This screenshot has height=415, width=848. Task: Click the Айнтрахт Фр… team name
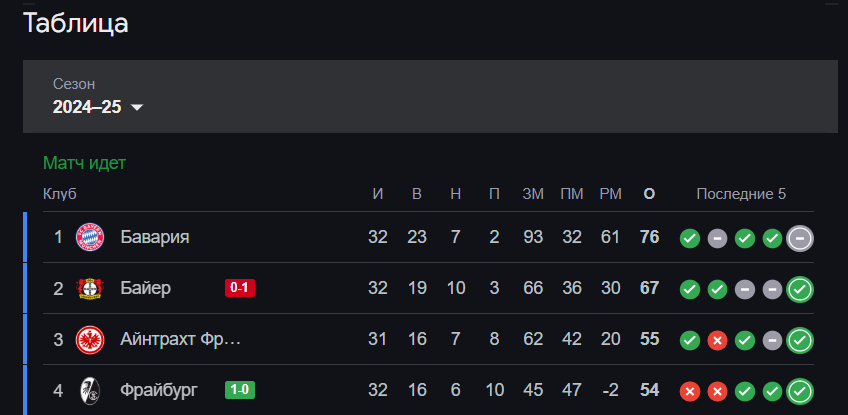point(181,340)
